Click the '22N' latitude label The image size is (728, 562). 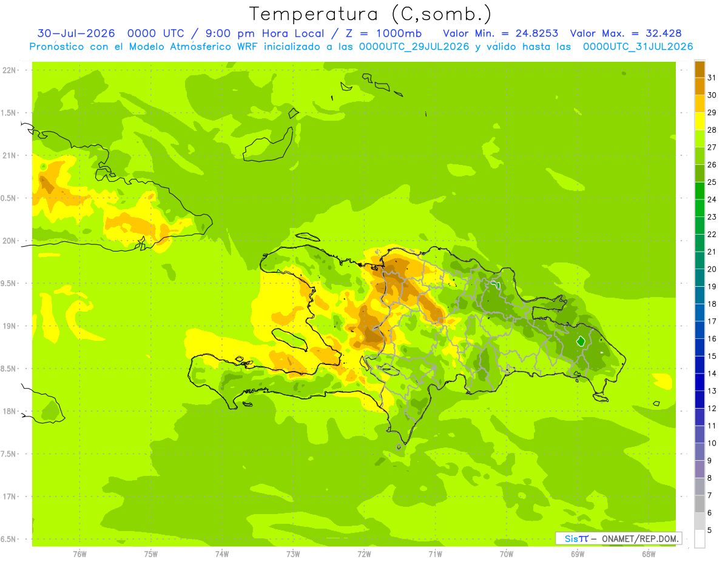coord(9,70)
